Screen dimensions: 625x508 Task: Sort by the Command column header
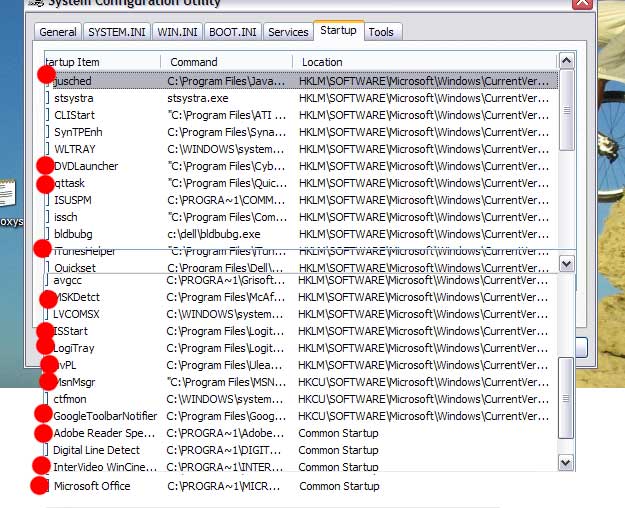[x=227, y=62]
